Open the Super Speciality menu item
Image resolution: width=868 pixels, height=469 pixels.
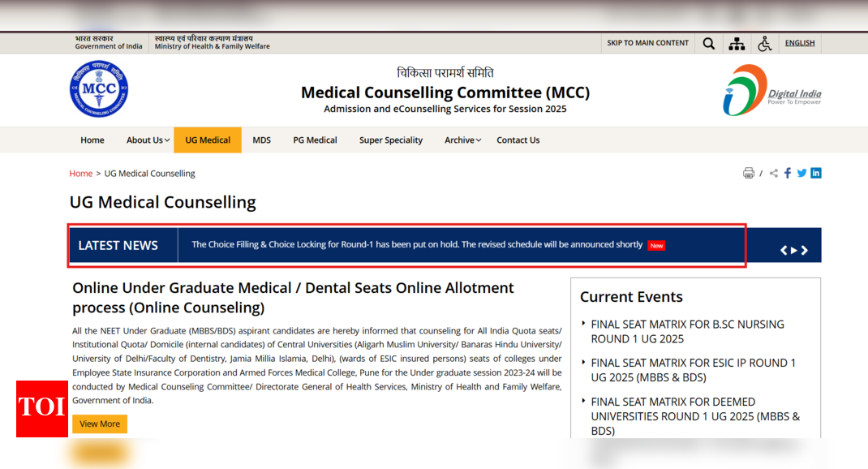click(x=391, y=140)
